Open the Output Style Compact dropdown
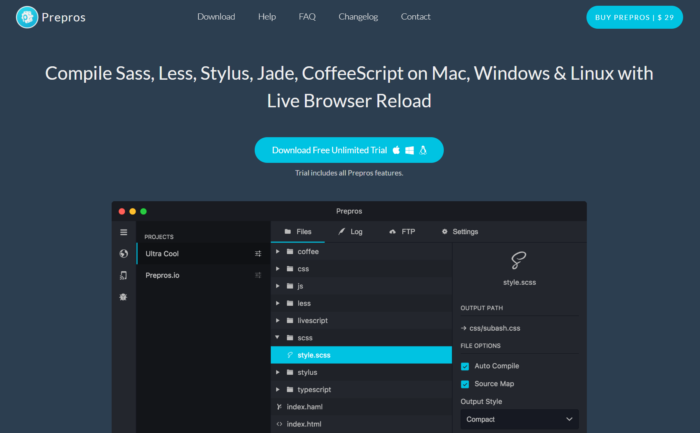 [x=518, y=419]
